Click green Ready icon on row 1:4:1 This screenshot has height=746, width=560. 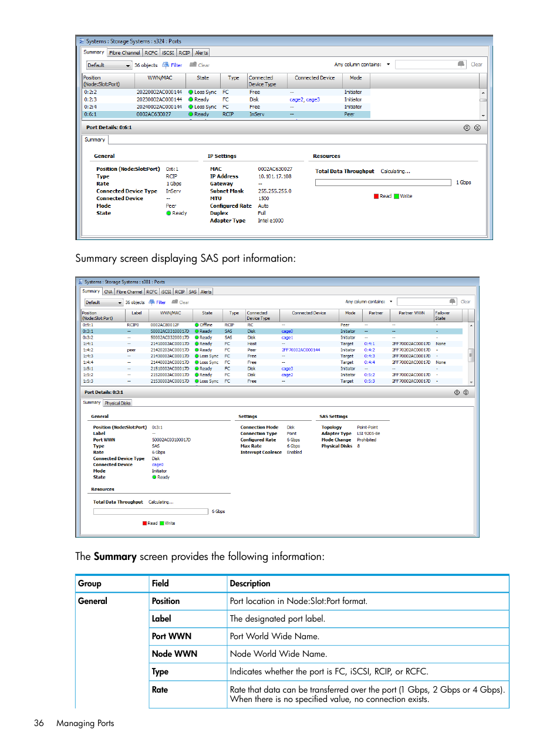point(197,344)
